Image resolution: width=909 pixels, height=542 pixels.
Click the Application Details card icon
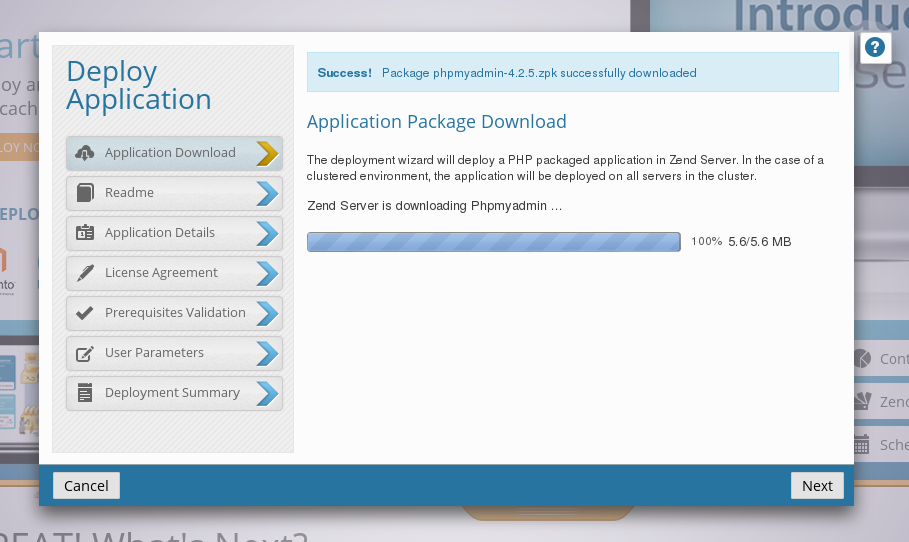85,232
